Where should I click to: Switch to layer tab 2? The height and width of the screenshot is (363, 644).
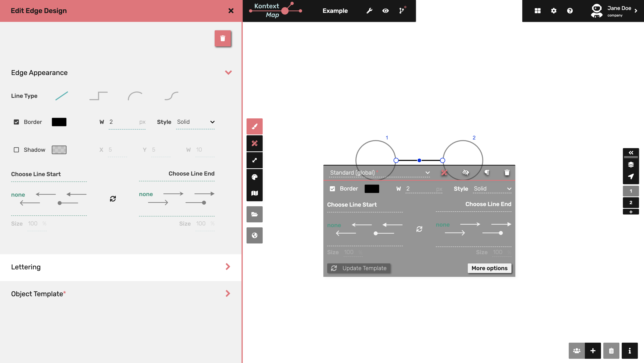(x=631, y=203)
